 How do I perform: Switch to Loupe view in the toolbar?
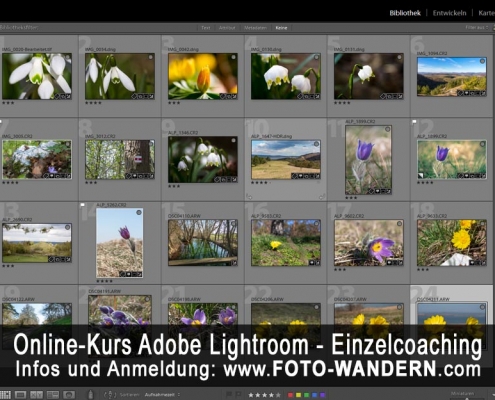point(21,395)
